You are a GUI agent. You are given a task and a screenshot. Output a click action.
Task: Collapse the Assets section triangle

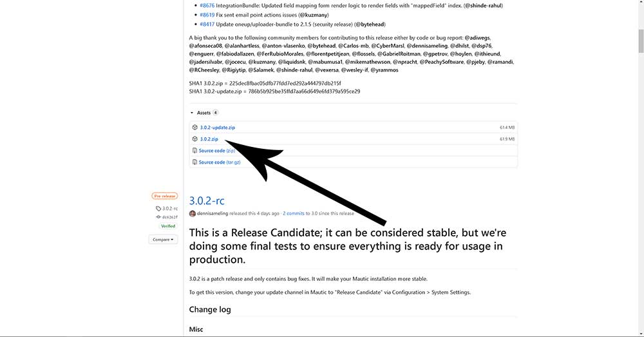click(x=192, y=113)
